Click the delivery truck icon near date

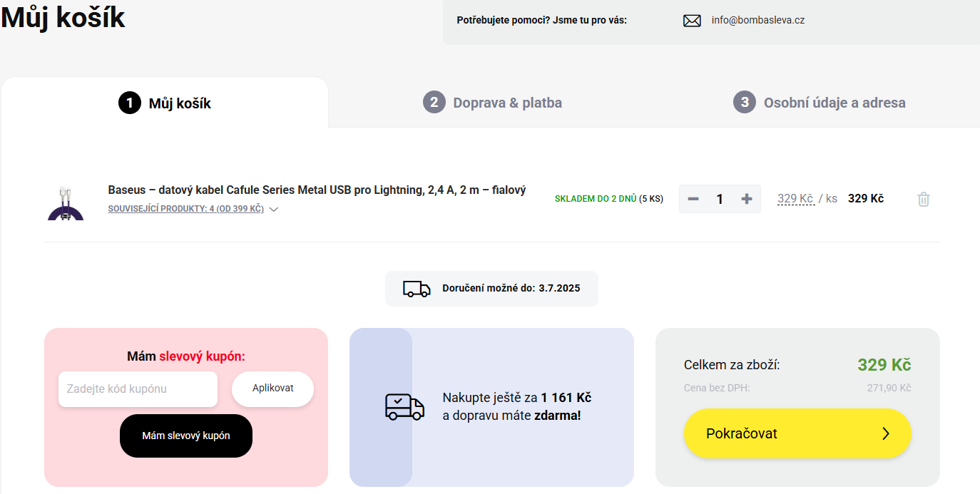click(x=417, y=289)
